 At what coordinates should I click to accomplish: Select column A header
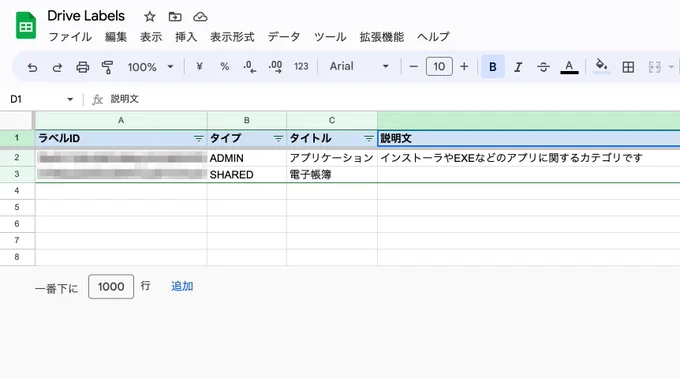(121, 121)
